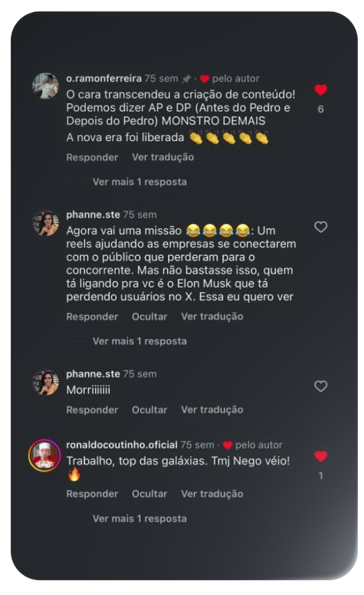Hide the "Morriiiiiii" comment
This screenshot has height=595, width=364.
(x=149, y=410)
